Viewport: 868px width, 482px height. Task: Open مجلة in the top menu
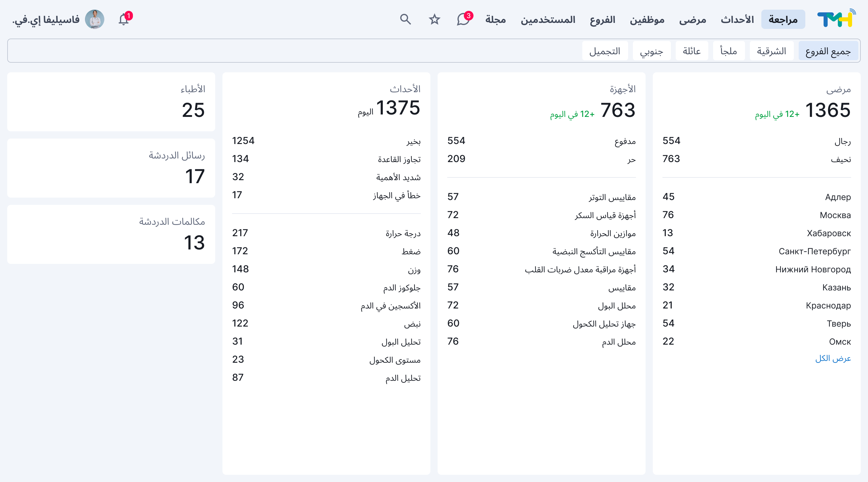[495, 20]
